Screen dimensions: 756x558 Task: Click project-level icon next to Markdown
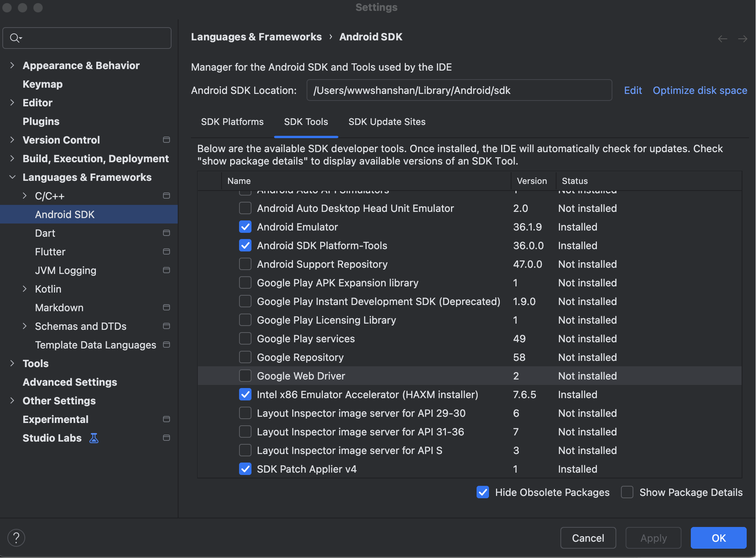click(166, 307)
